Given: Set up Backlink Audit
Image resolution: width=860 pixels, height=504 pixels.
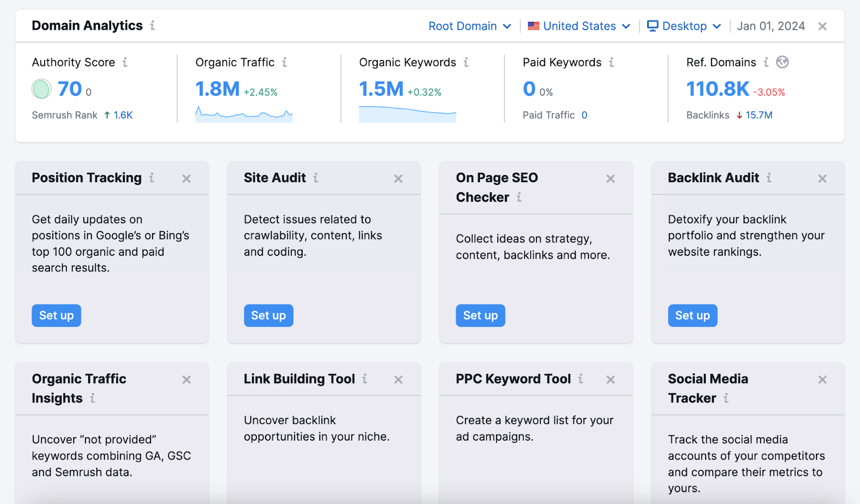Looking at the screenshot, I should click(692, 315).
